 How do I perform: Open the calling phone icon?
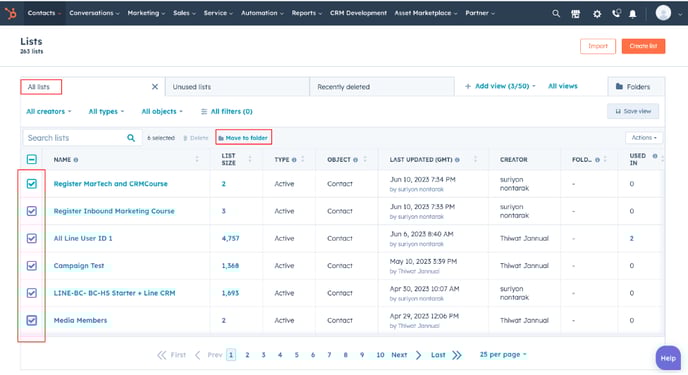point(616,14)
